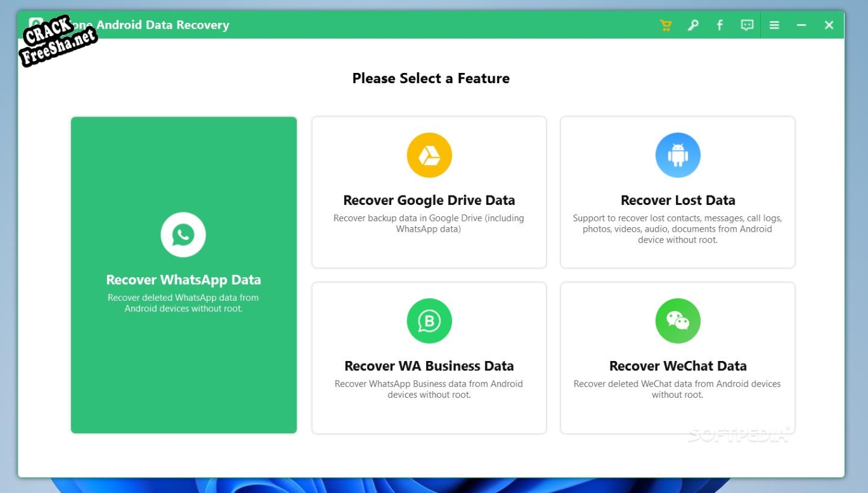Open the purchase cart icon
868x493 pixels.
click(x=665, y=25)
